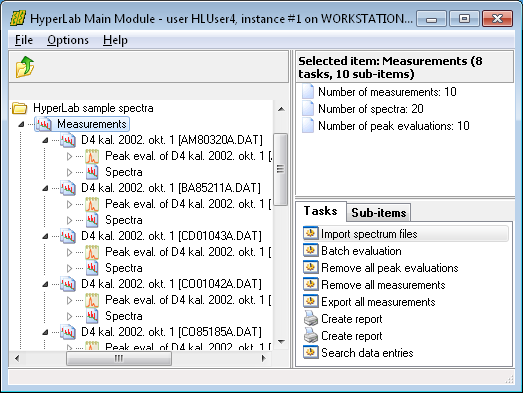Expand Spectra under BA85211A.DAT
The image size is (523, 393).
[x=69, y=220]
